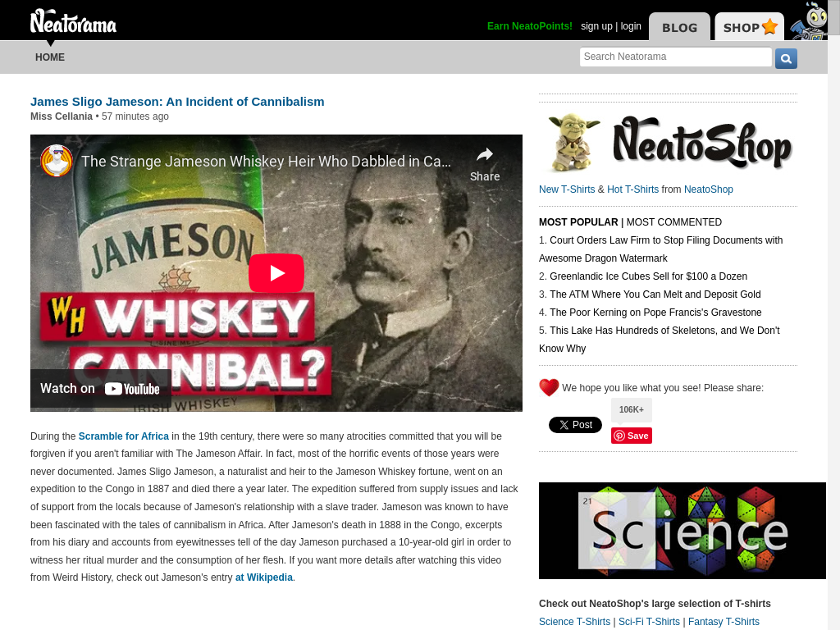Click the video Share arrow icon
This screenshot has height=630, width=840.
[x=485, y=155]
